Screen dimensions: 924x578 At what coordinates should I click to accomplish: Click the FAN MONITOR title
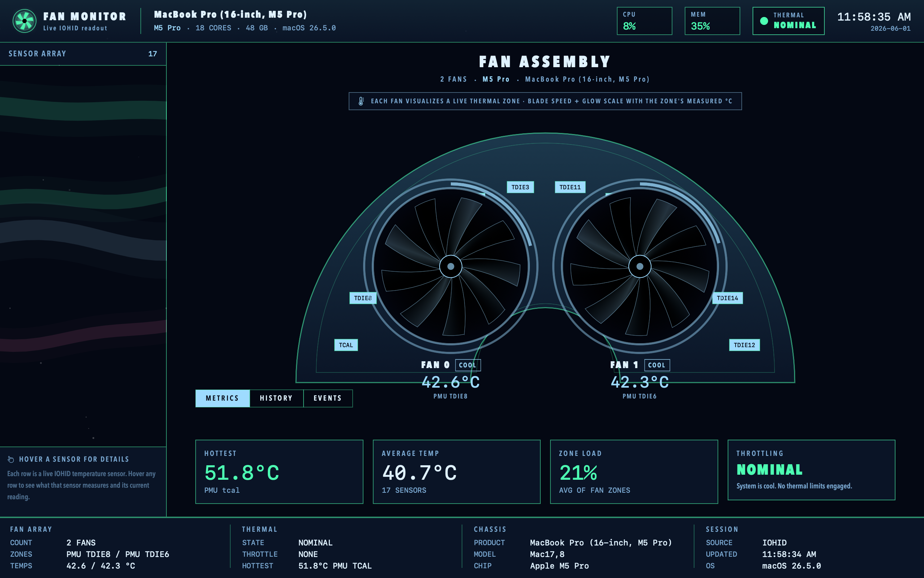(x=85, y=17)
